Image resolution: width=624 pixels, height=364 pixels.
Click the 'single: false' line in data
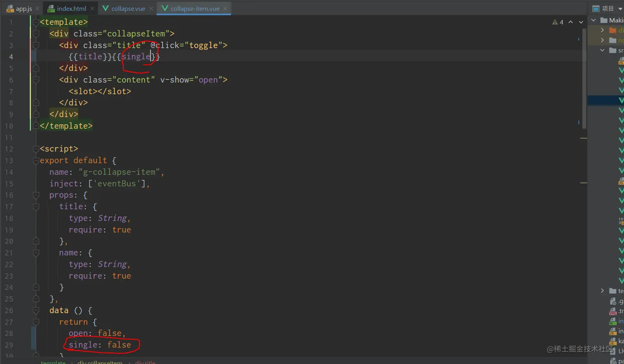[x=100, y=345]
